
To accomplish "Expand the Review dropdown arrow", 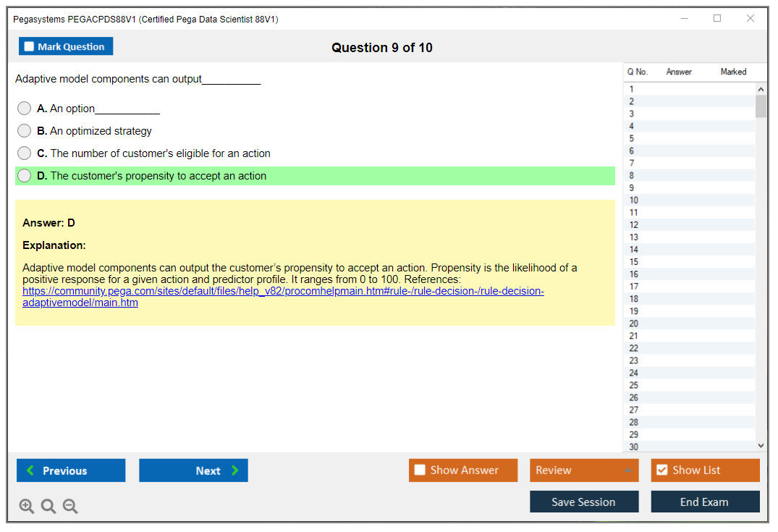I will pos(627,470).
